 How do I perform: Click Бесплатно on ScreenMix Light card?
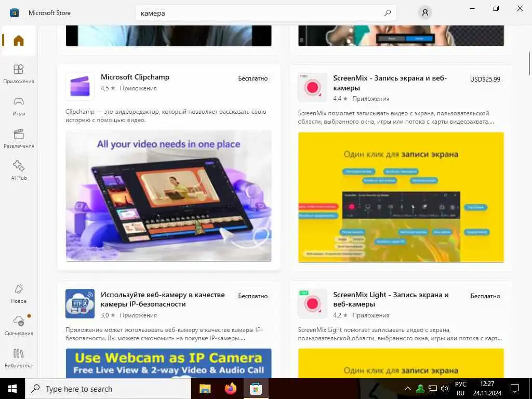pyautogui.click(x=485, y=296)
